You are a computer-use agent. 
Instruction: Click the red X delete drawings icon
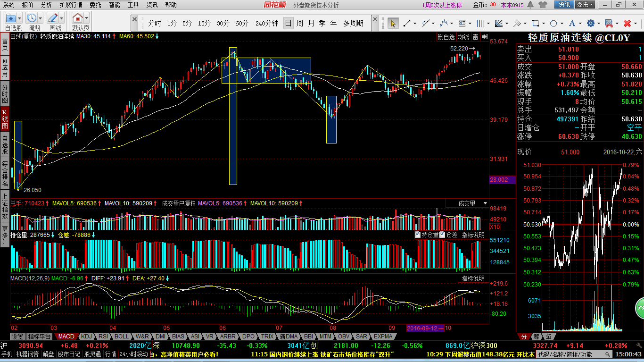tap(627, 23)
